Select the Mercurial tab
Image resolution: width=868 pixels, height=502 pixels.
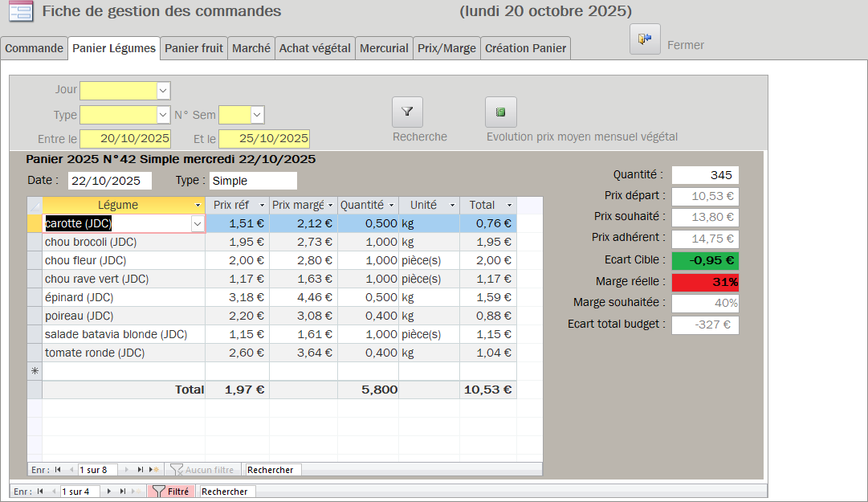click(384, 48)
